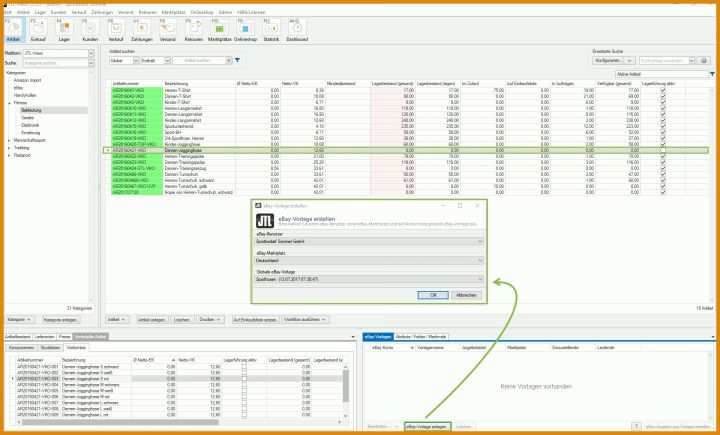720x435 pixels.
Task: Open the Kunden module icon
Action: pos(90,30)
